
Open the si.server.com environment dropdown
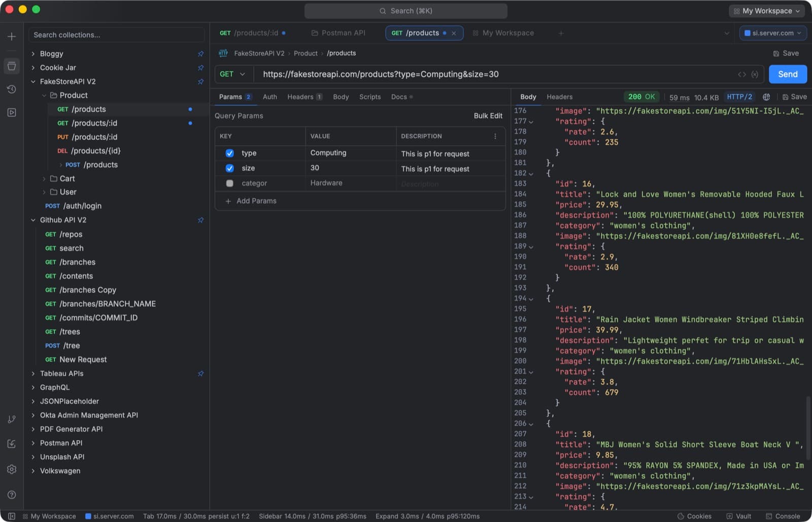[773, 33]
